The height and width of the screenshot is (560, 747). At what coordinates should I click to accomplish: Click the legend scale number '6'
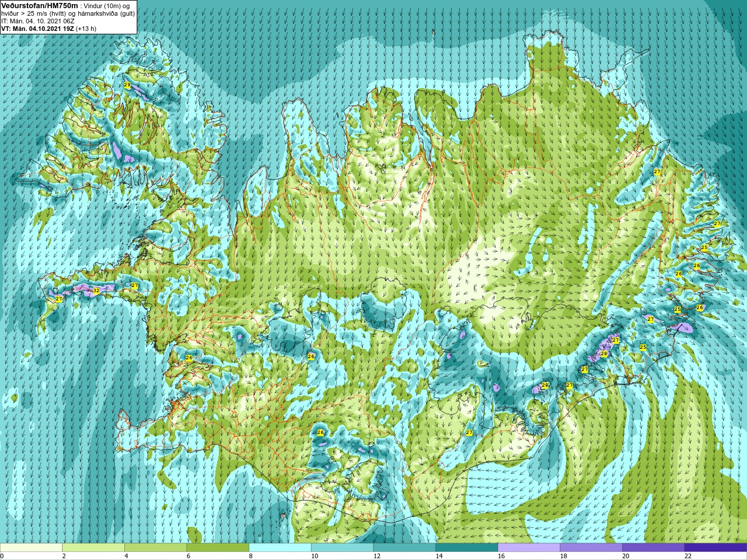click(189, 556)
